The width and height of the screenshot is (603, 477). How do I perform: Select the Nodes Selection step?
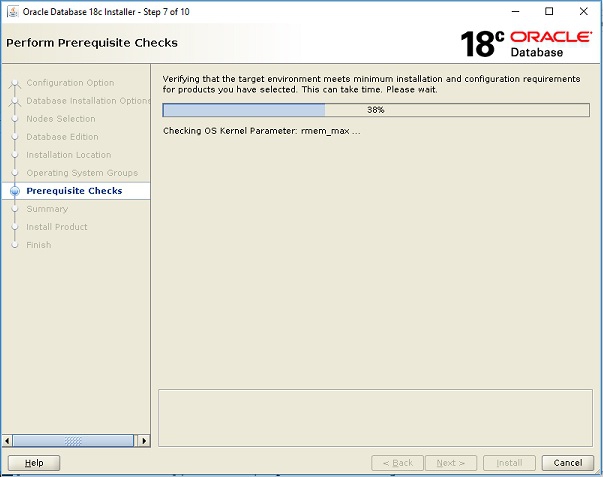[x=61, y=119]
